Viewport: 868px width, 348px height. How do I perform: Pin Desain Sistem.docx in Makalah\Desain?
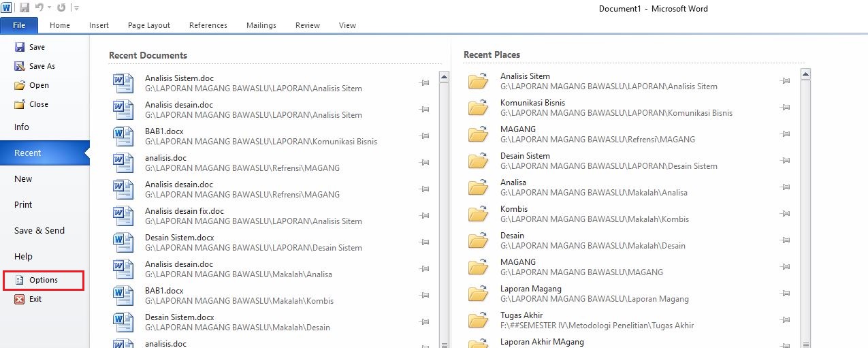[x=424, y=322]
